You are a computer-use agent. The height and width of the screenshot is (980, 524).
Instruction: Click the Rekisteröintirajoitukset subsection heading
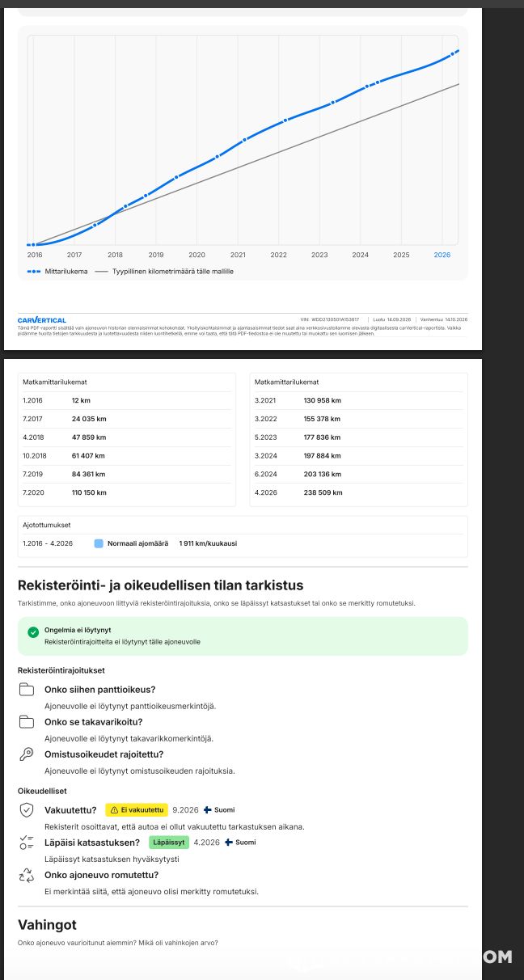61,670
